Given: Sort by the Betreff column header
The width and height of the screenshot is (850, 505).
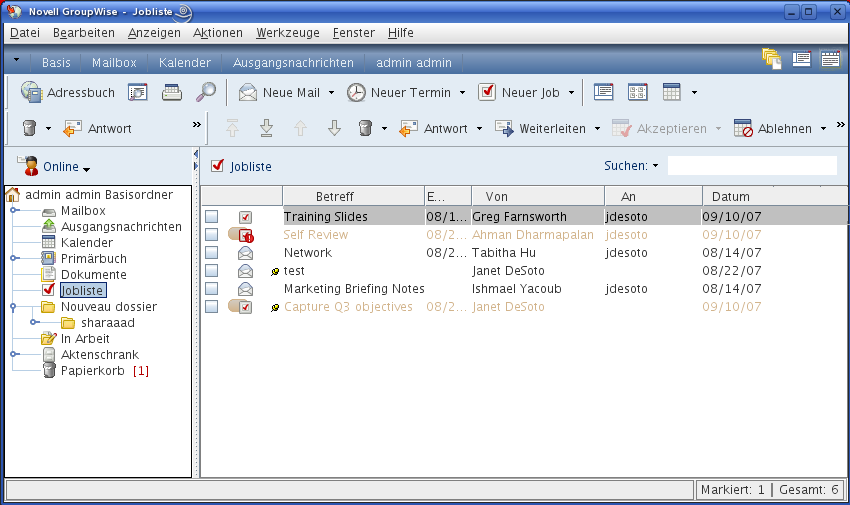Looking at the screenshot, I should click(x=353, y=196).
